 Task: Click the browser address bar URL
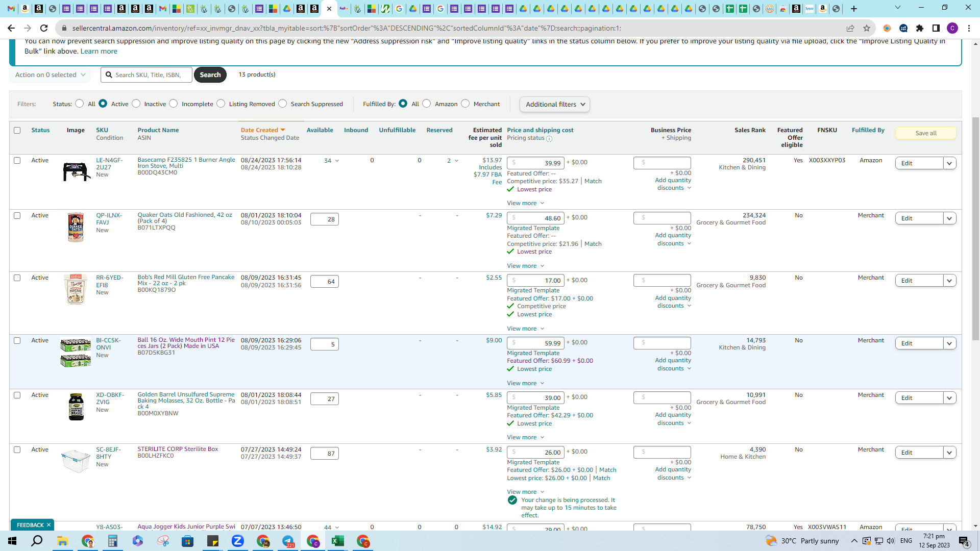(x=347, y=29)
